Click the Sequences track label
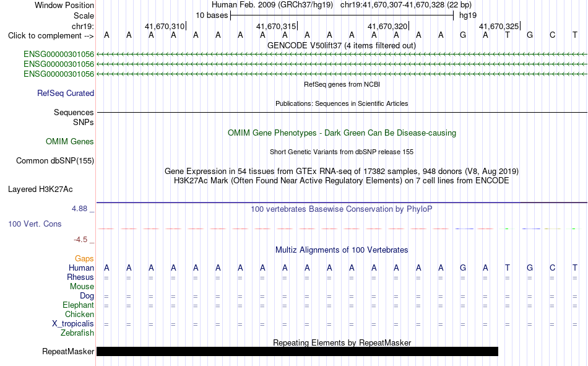Viewport: 588px width, 366px height. coord(74,112)
